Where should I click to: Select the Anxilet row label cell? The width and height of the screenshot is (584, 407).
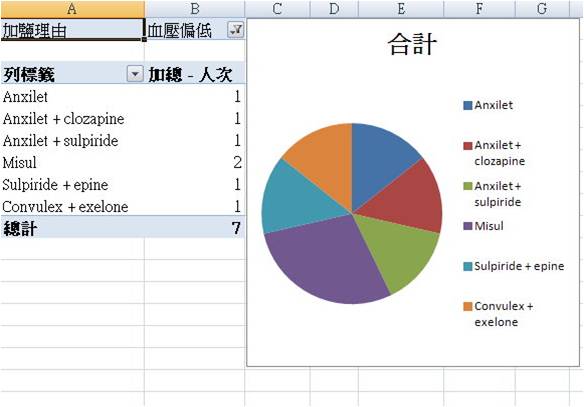[72, 97]
